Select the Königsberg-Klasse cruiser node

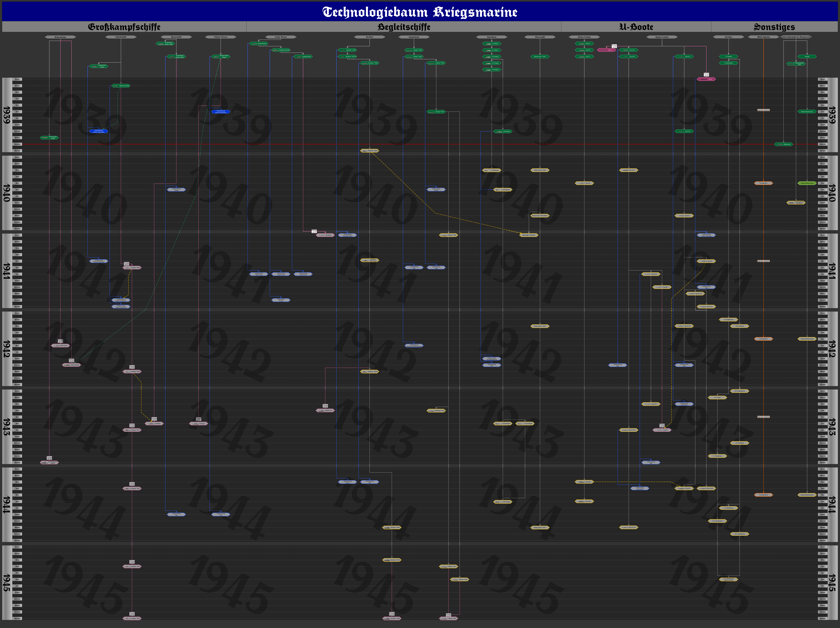click(x=281, y=50)
